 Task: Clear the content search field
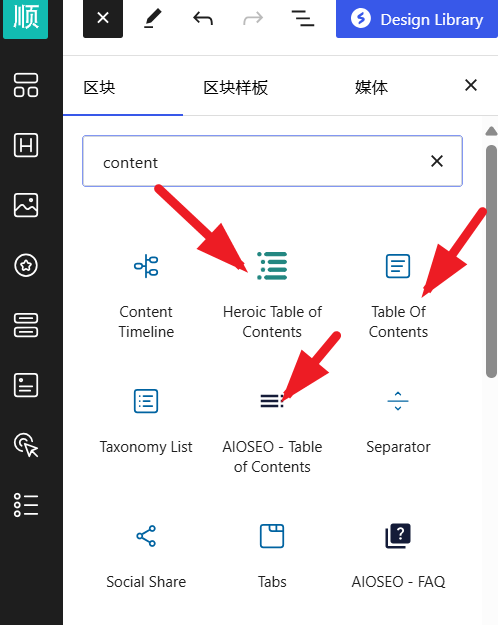tap(437, 161)
